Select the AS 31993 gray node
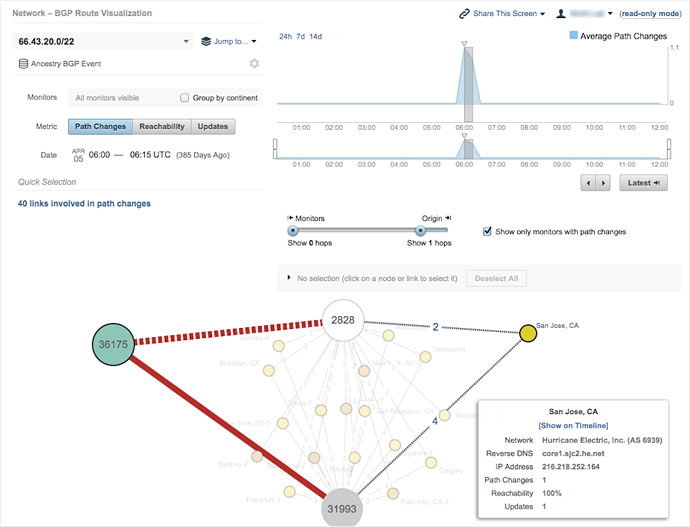690x527 pixels. [x=343, y=510]
